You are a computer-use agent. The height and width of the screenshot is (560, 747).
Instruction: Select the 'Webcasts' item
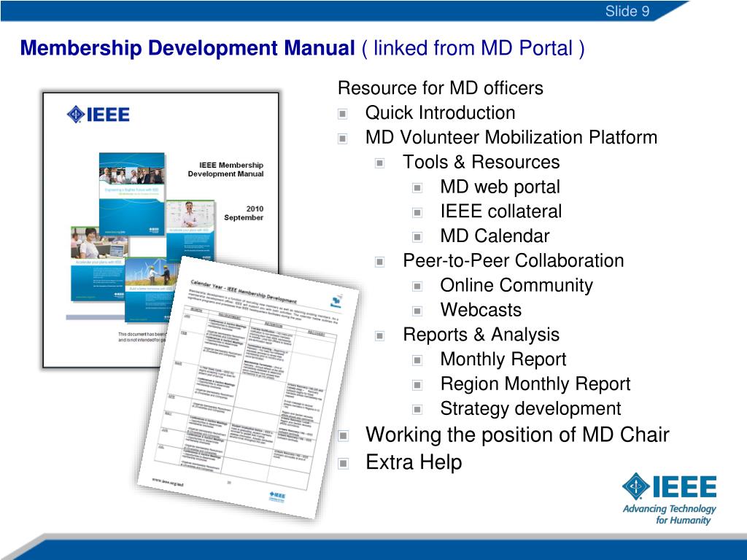tap(481, 310)
